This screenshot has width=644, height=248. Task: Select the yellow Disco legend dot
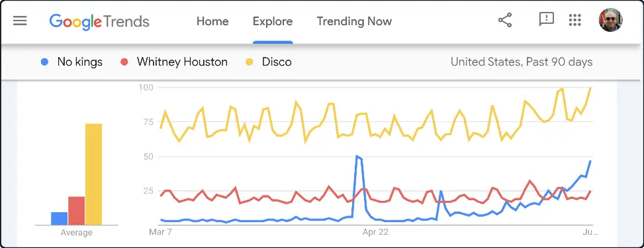(x=250, y=62)
